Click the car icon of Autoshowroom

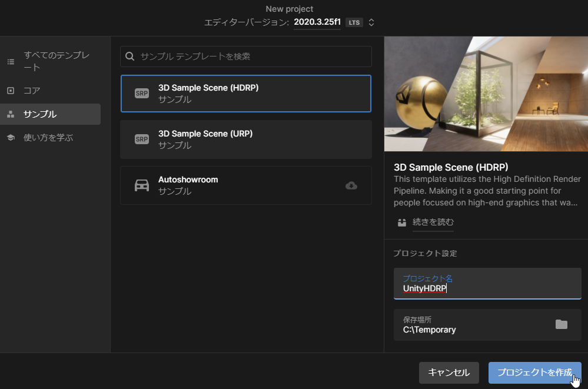(142, 185)
